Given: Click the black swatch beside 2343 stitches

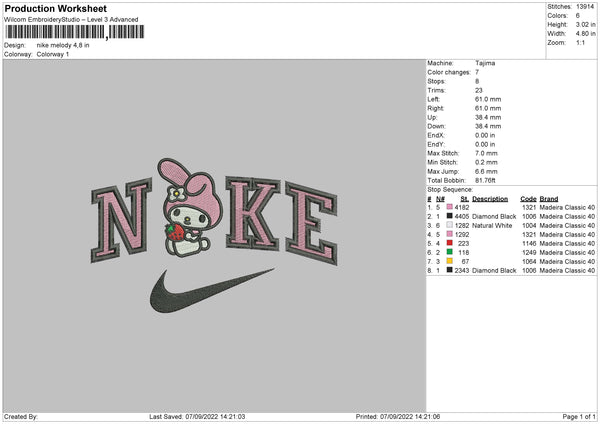Looking at the screenshot, I should (x=450, y=270).
